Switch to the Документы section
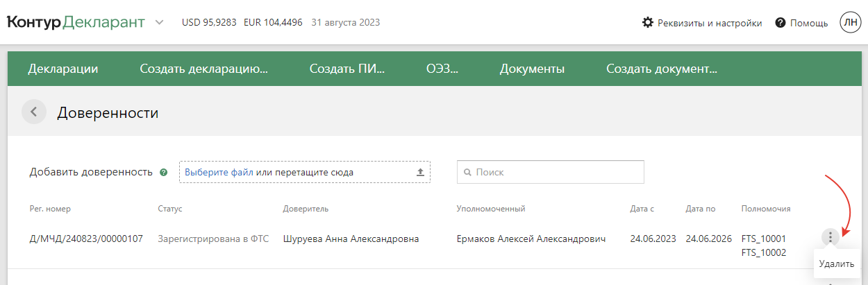Viewport: 868px width, 285px height. (532, 69)
